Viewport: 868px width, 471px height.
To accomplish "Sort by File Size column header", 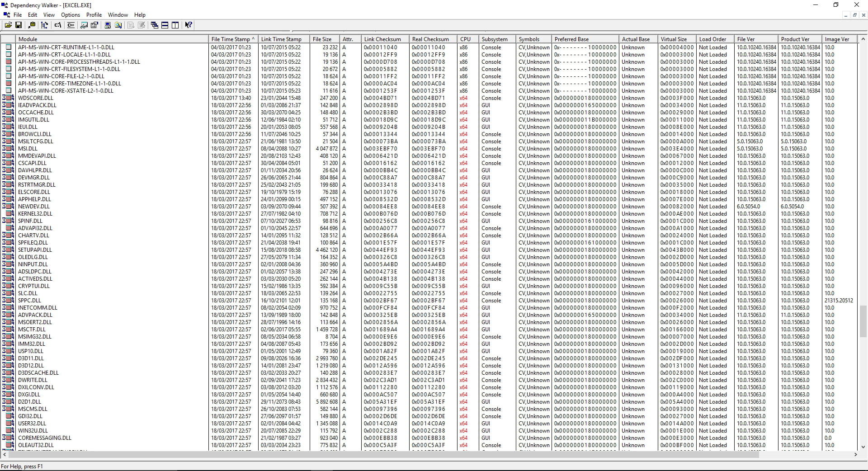I will tap(325, 39).
